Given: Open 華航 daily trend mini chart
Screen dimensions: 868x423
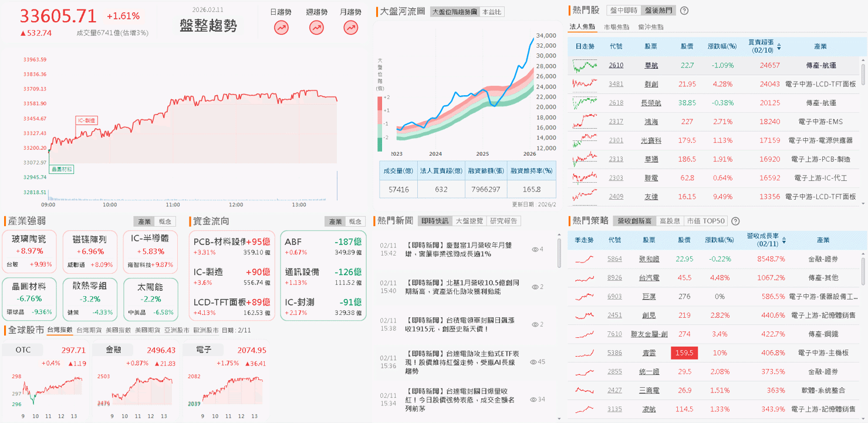Looking at the screenshot, I should pos(585,65).
